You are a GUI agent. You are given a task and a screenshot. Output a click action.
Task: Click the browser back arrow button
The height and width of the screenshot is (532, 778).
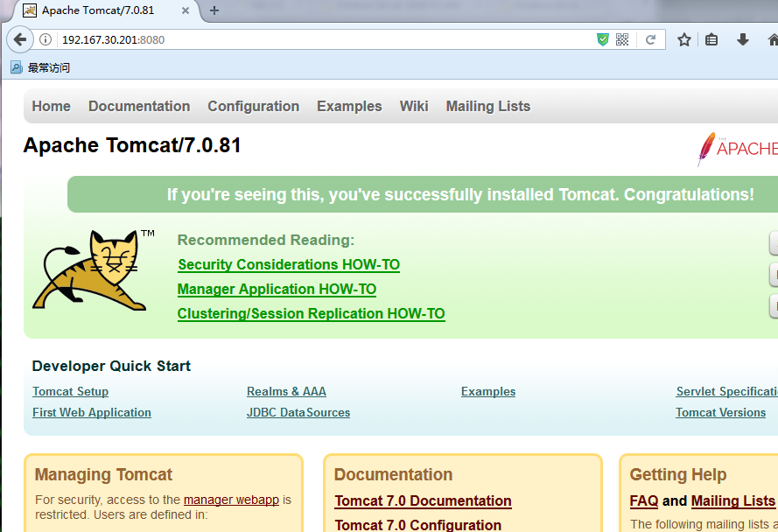tap(20, 39)
